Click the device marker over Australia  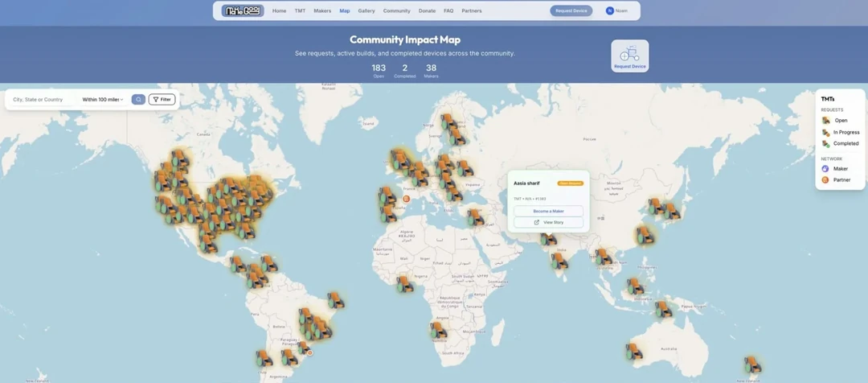click(634, 352)
